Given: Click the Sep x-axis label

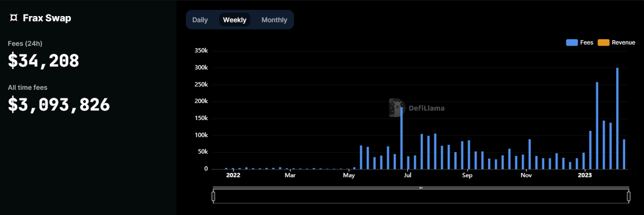Looking at the screenshot, I should coord(467,175).
